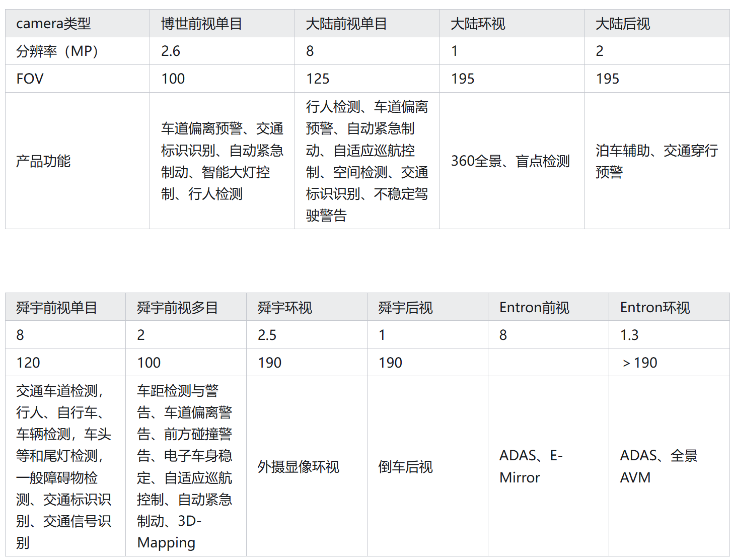Select resolution "2" under 舜宇前视多目
733x560 pixels.
pos(186,335)
